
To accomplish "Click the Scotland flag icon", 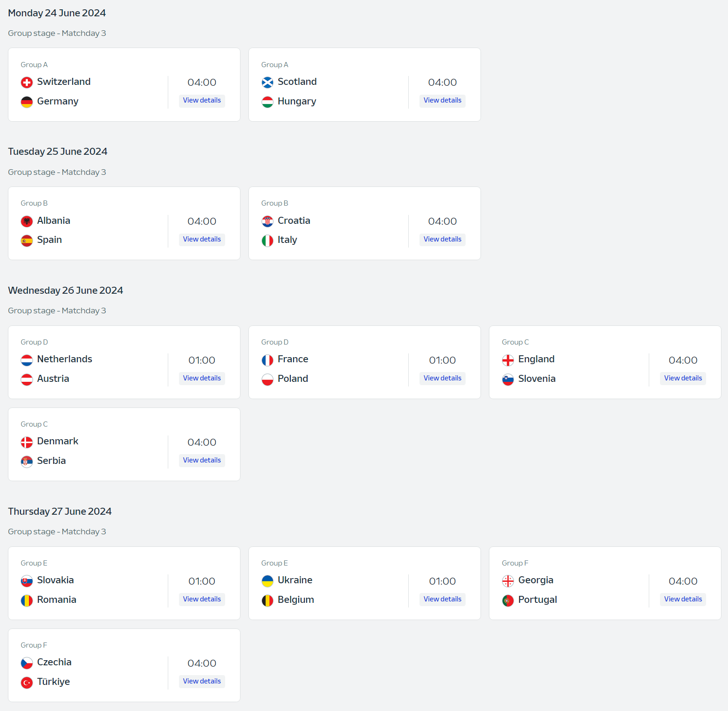I will click(x=268, y=83).
